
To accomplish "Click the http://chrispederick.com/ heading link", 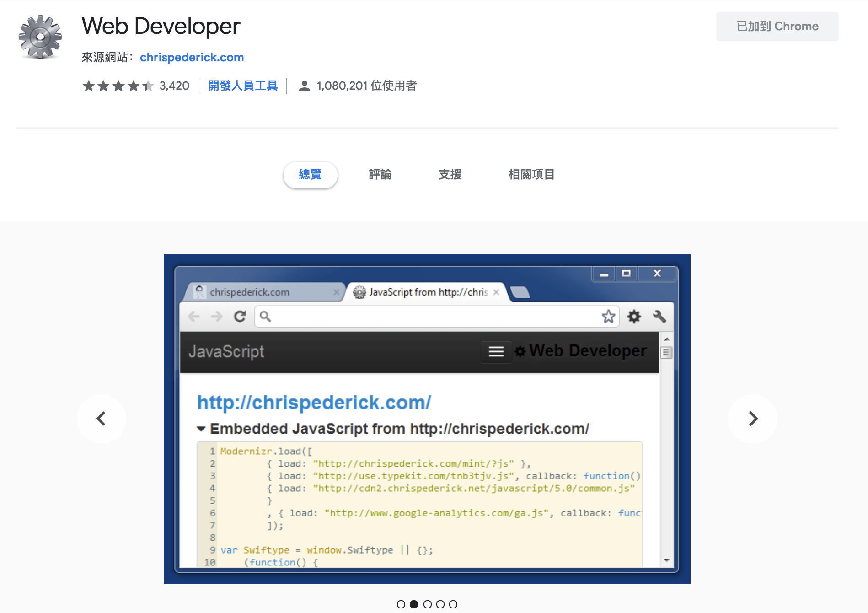I will tap(314, 403).
